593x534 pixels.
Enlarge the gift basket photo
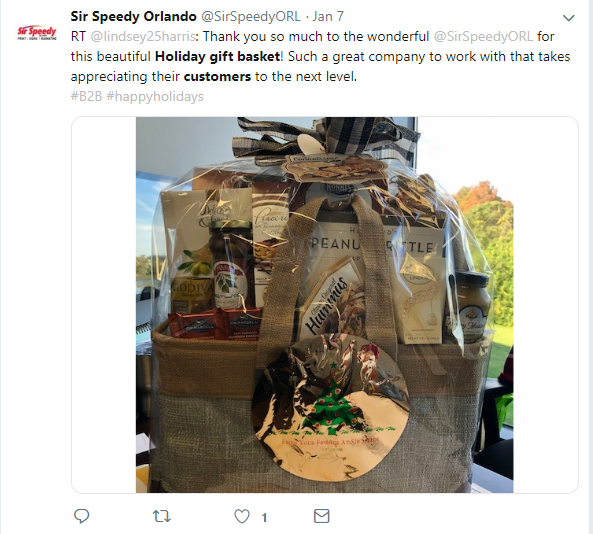click(324, 305)
